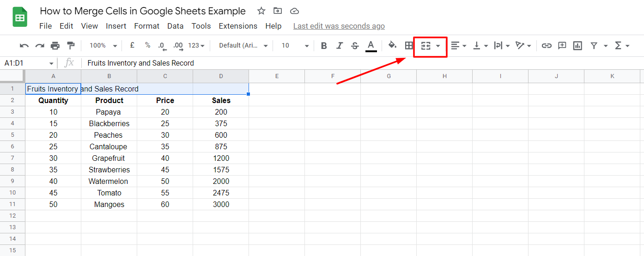644x256 pixels.
Task: Click the formula bar text
Action: pyautogui.click(x=140, y=63)
